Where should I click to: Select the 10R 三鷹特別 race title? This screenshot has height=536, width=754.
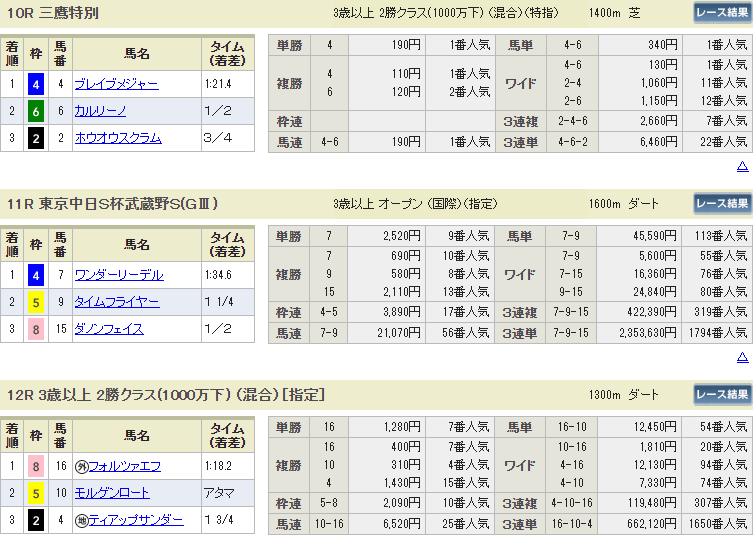click(x=53, y=13)
